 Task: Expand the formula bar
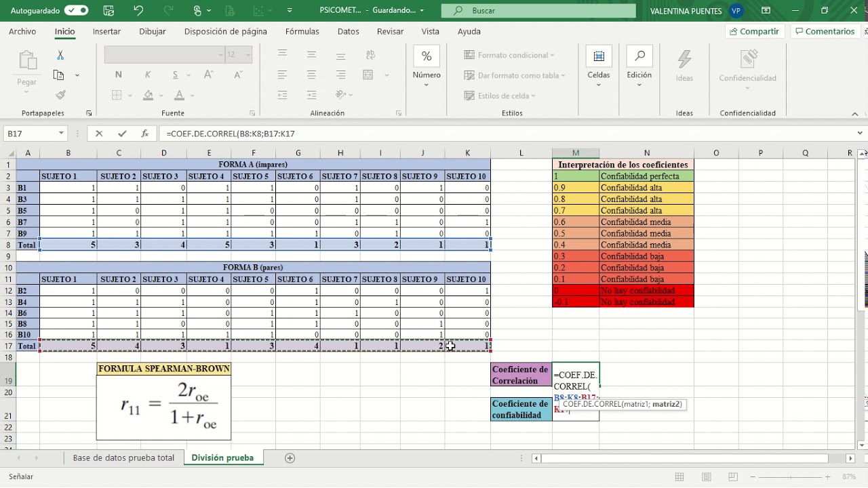[861, 134]
